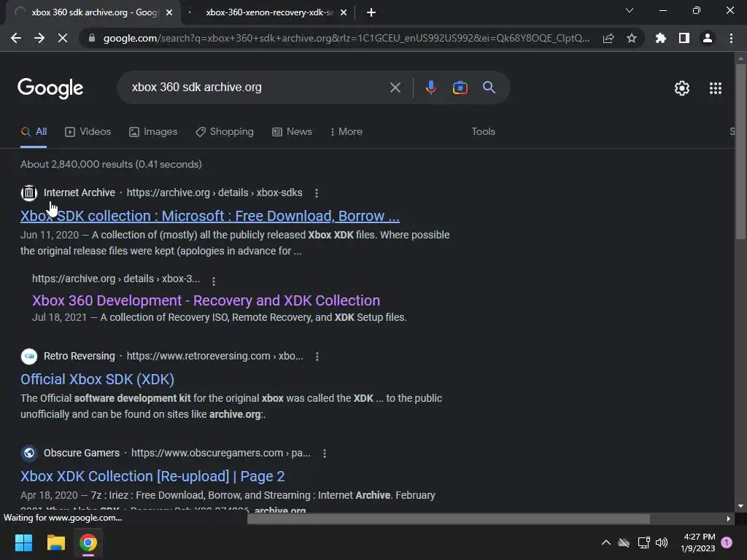Click the vertical scrollbar thumb

pyautogui.click(x=740, y=152)
